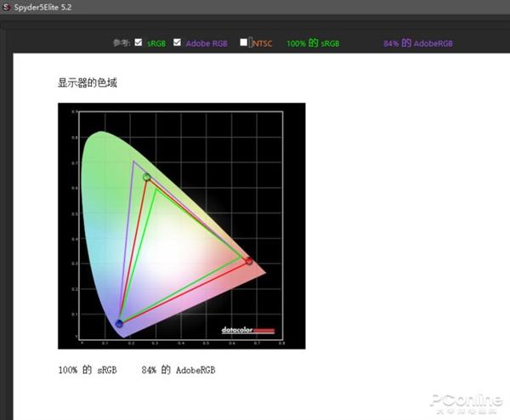Click the Spyder5Elite 5.2 window title
Screen dimensions: 510x420
coord(42,7)
